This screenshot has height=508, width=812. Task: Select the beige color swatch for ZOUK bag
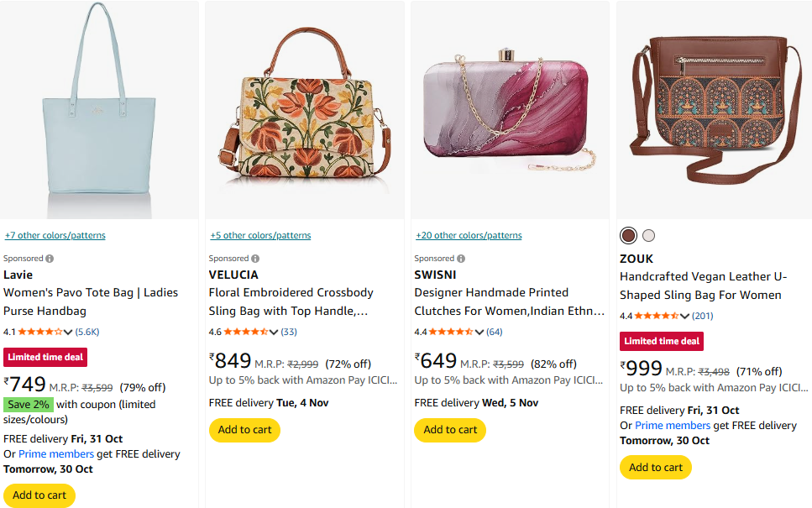(x=648, y=236)
